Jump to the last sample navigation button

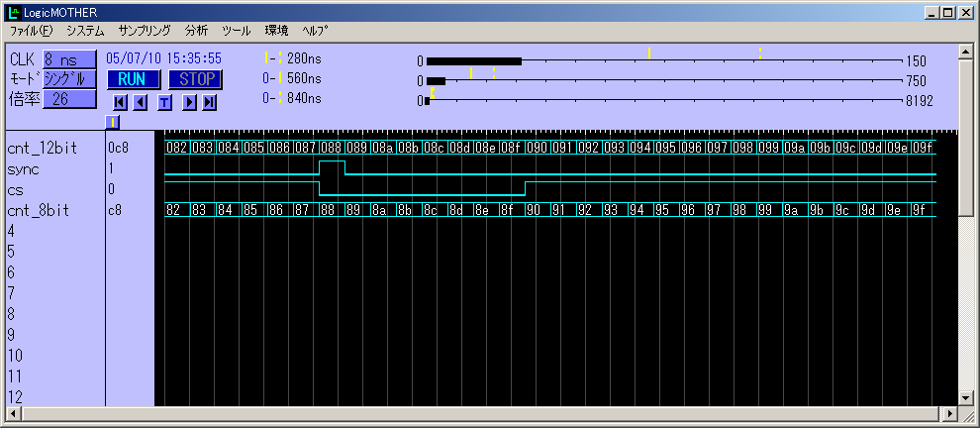[210, 101]
